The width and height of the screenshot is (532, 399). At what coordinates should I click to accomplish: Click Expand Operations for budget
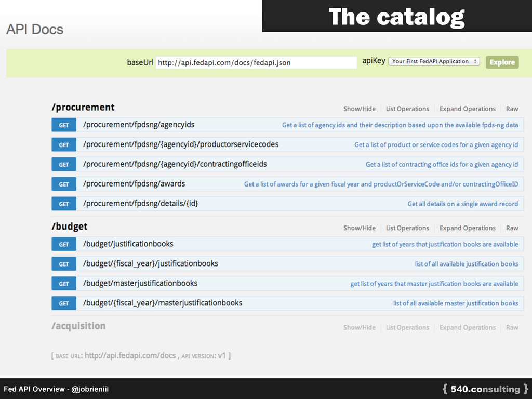point(468,228)
